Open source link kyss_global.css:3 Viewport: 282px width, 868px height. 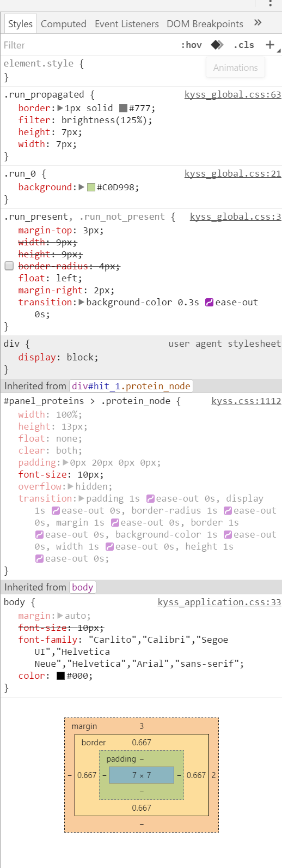pos(236,216)
